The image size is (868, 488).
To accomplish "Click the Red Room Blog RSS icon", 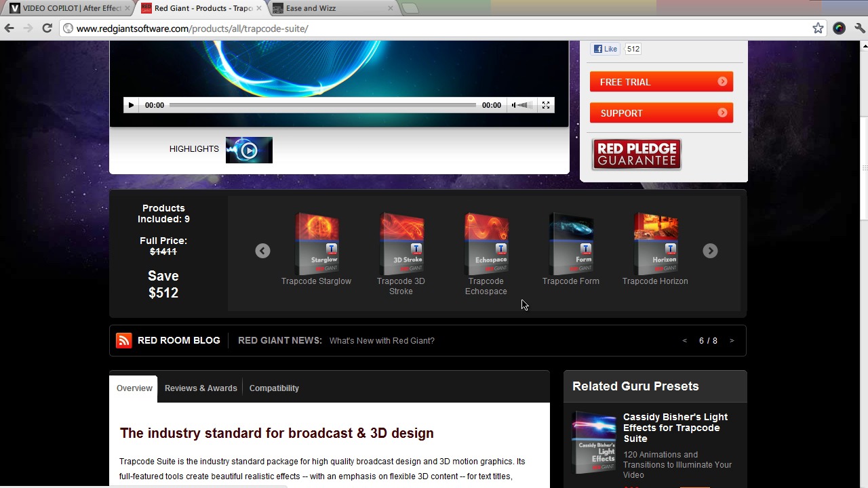I will click(x=123, y=340).
